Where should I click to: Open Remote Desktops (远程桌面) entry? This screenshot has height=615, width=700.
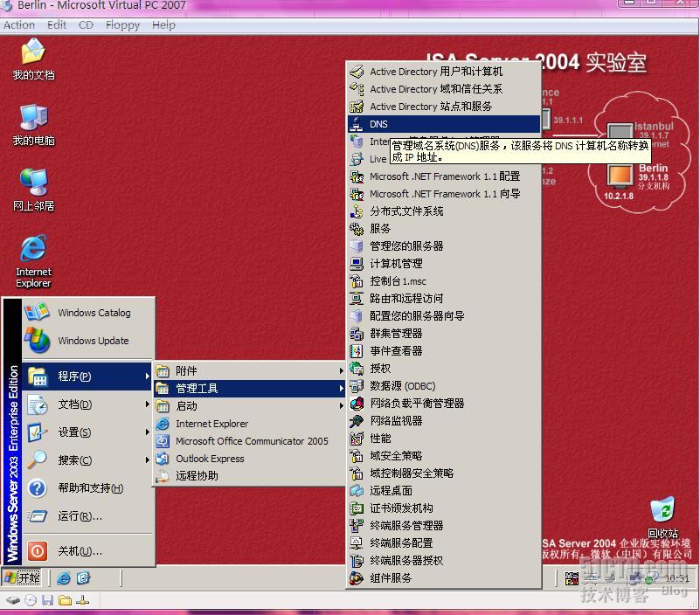point(444,490)
